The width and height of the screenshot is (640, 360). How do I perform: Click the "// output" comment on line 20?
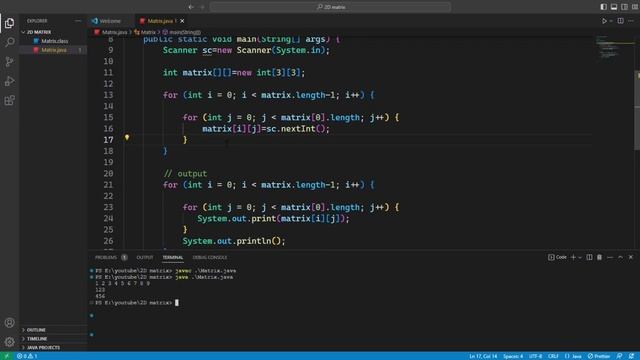click(185, 173)
